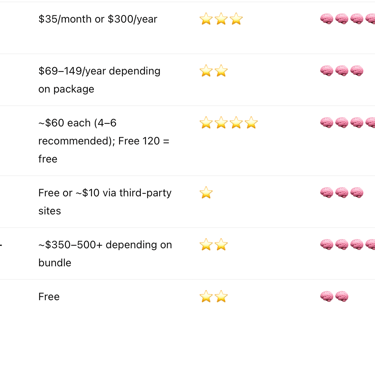Image resolution: width=375 pixels, height=366 pixels.
Task: Click brain emojis in the ~$60 each row
Action: pyautogui.click(x=347, y=123)
